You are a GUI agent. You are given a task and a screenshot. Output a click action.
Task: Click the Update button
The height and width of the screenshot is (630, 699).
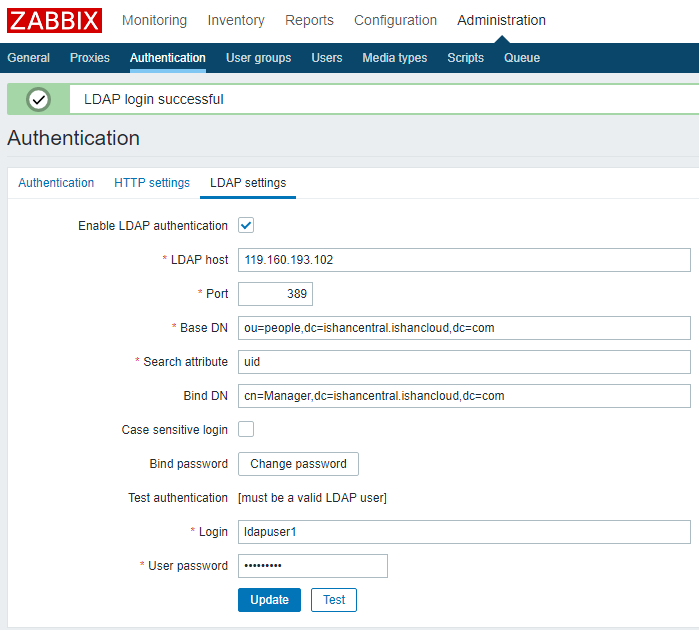click(269, 600)
